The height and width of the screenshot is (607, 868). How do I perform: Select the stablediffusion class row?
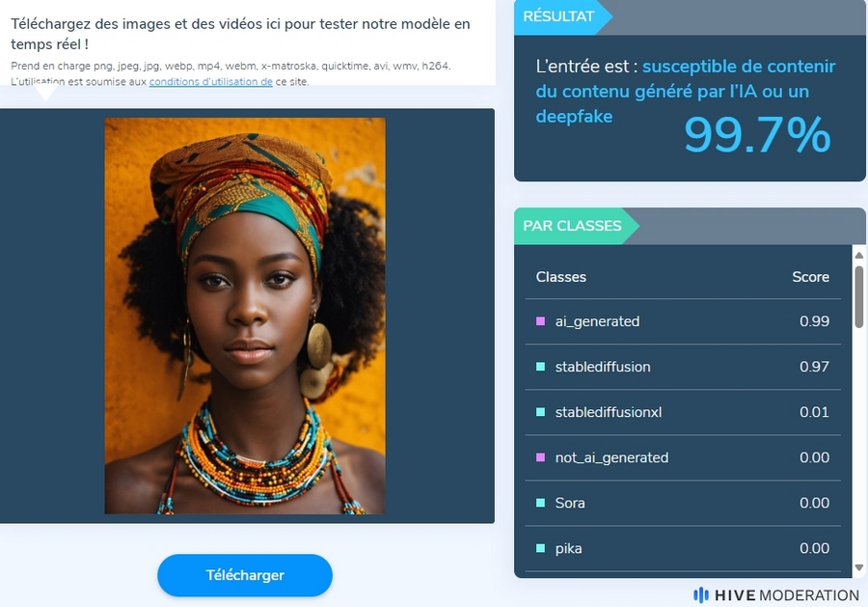click(683, 367)
